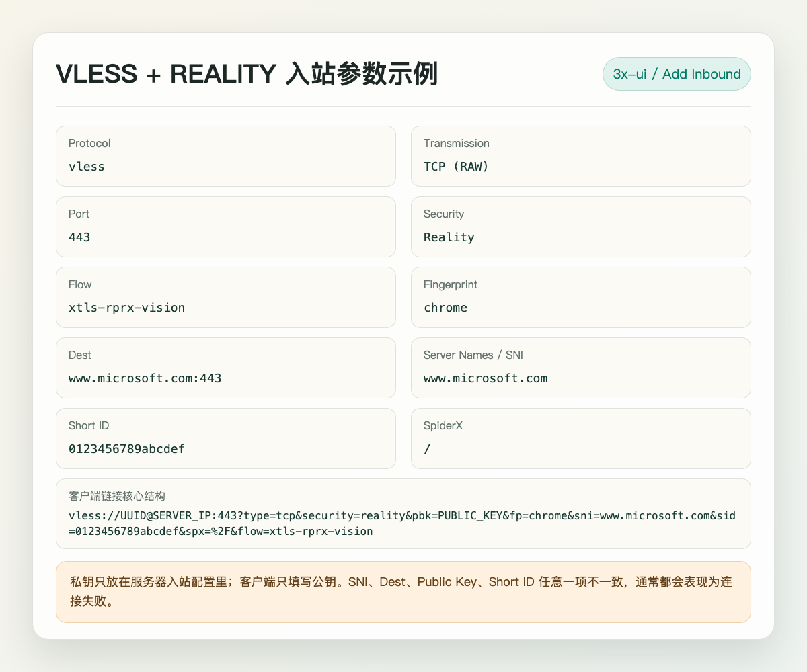Click the Security label
The width and height of the screenshot is (807, 672).
(x=444, y=214)
